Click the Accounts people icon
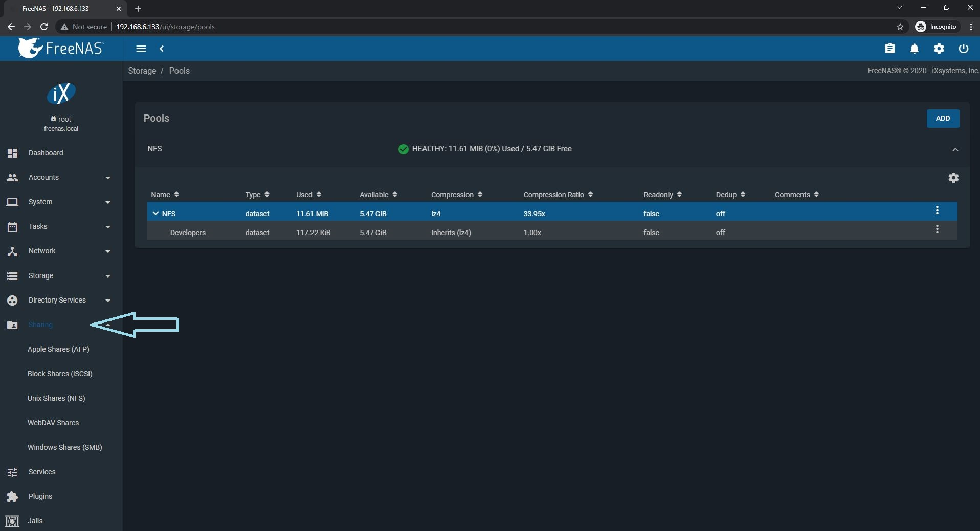The image size is (980, 531). point(12,177)
